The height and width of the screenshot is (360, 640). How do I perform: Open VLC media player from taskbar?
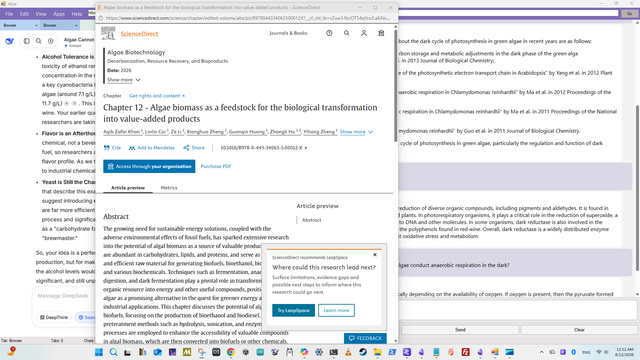coord(348,352)
